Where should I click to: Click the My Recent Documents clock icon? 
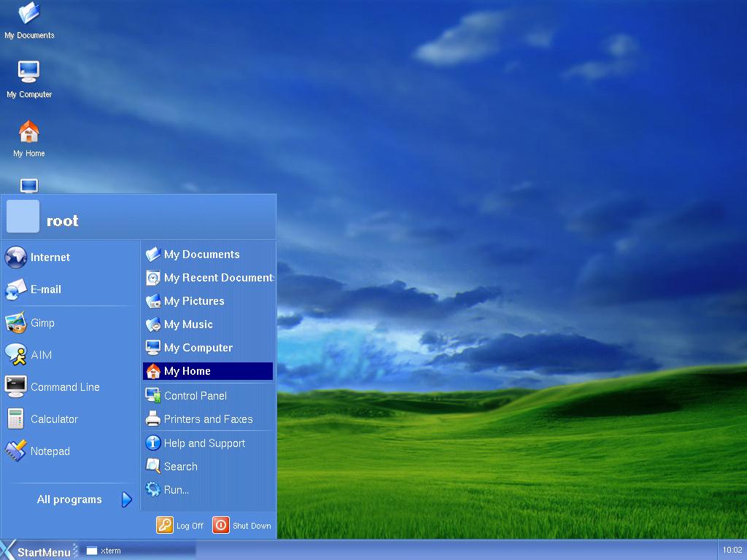(x=153, y=278)
